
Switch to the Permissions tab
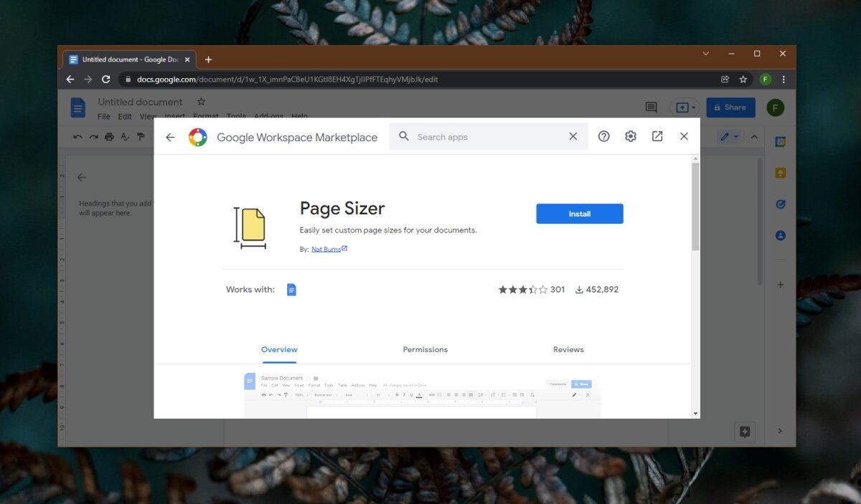pos(425,349)
